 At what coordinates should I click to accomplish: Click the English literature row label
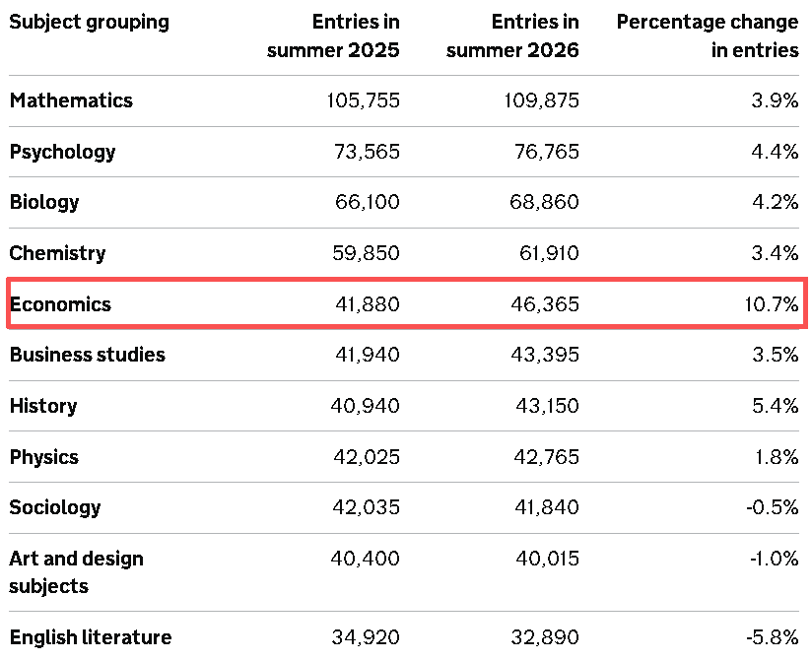(x=91, y=637)
